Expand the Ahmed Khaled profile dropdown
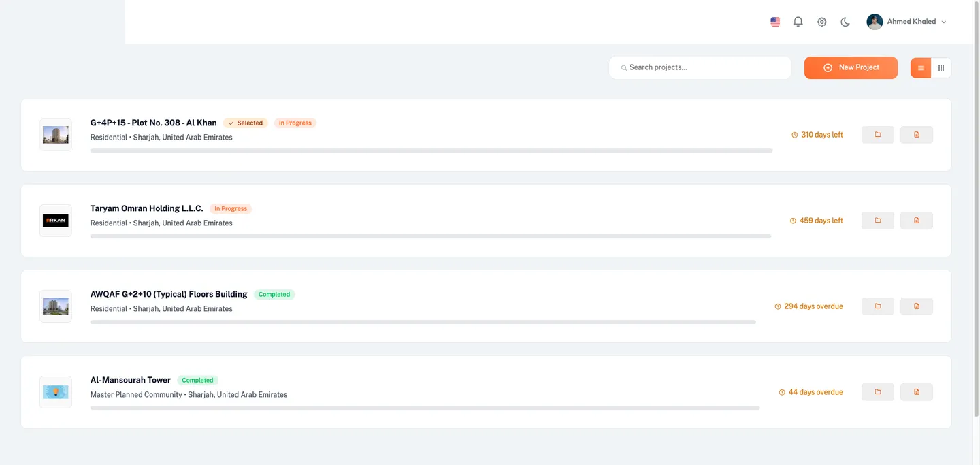The height and width of the screenshot is (465, 980). 906,21
